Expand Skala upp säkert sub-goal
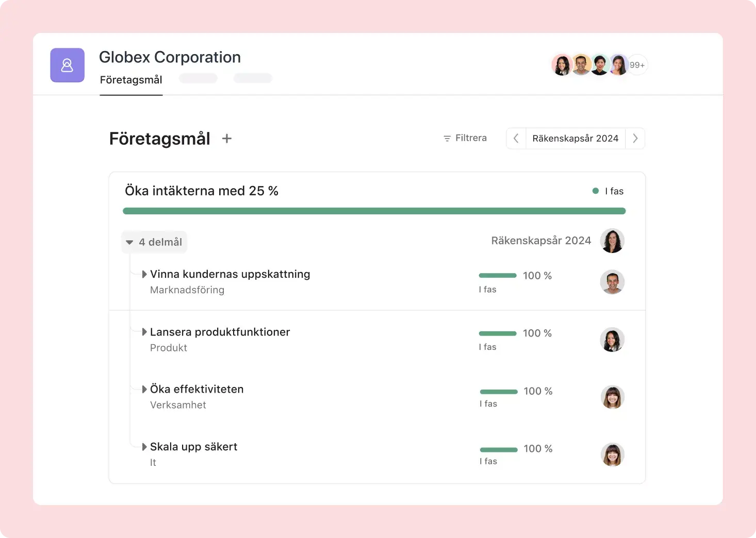This screenshot has width=756, height=538. (x=144, y=447)
